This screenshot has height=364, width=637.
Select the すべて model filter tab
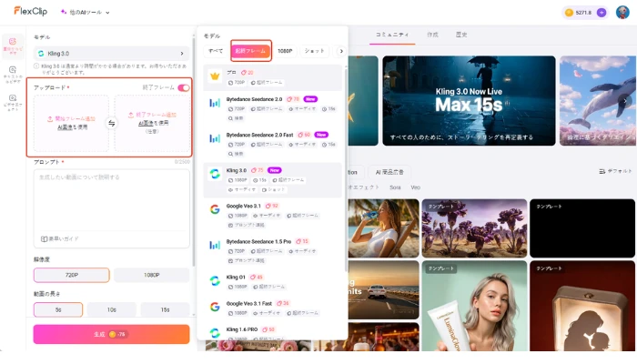point(215,51)
